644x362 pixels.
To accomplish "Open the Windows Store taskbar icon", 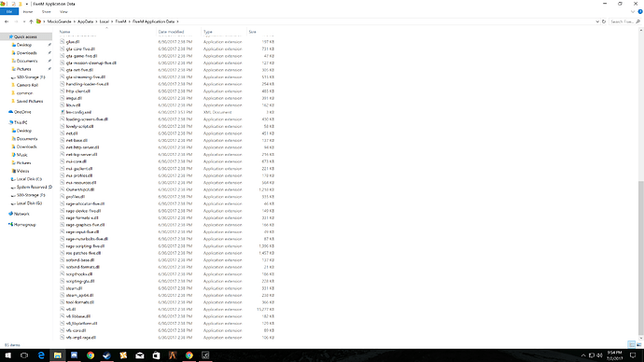I will (156, 355).
